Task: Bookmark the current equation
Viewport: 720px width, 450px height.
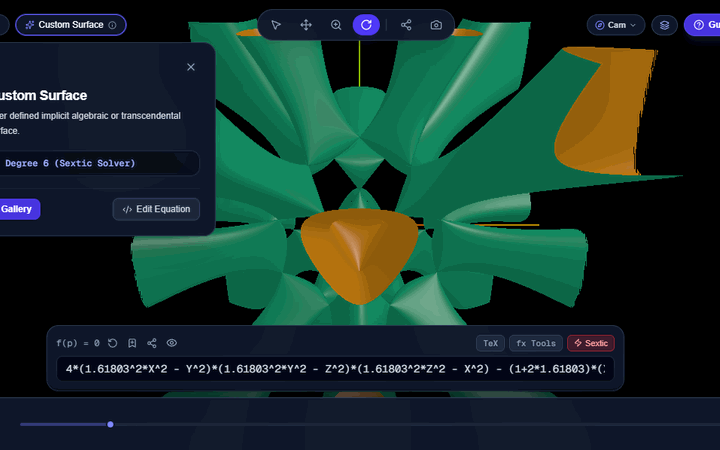Action: coord(132,343)
